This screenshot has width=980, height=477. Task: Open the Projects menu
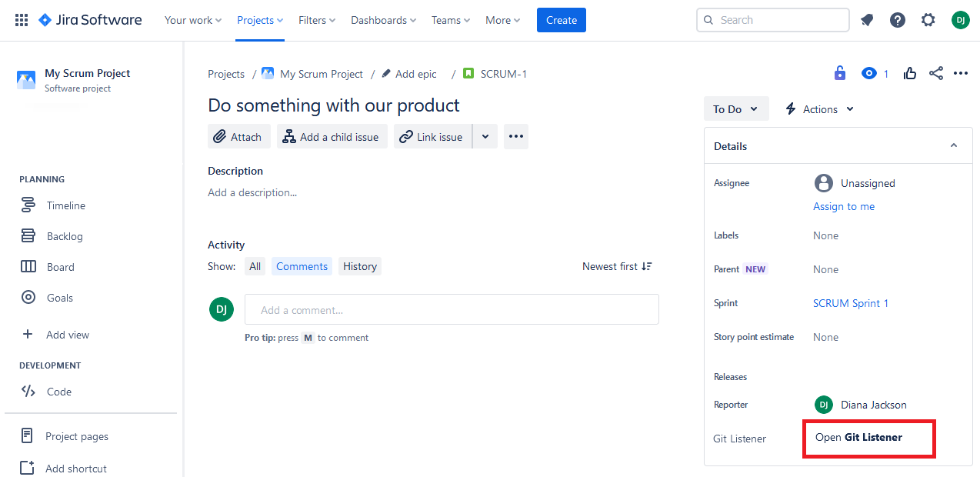[x=260, y=20]
